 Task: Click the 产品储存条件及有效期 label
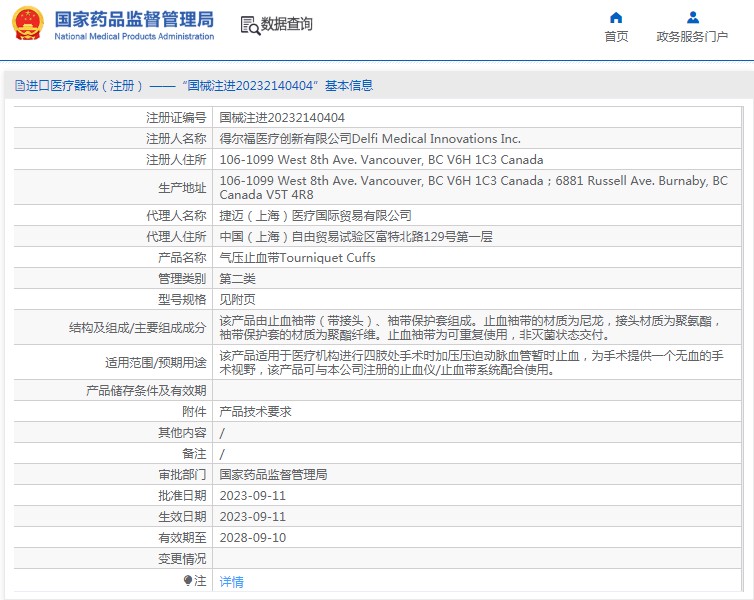click(x=146, y=391)
